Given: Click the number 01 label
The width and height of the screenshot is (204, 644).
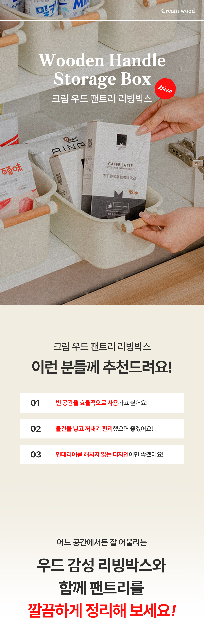Looking at the screenshot, I should tap(35, 403).
